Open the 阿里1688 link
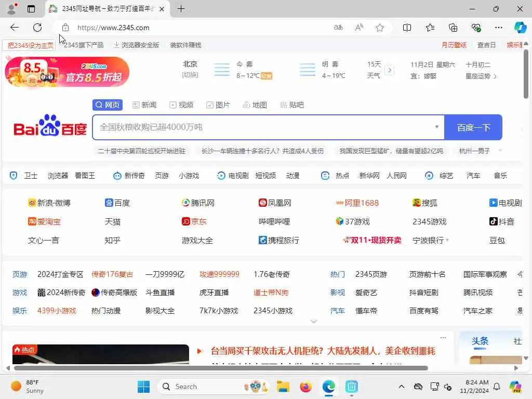This screenshot has width=532, height=399. coord(357,203)
